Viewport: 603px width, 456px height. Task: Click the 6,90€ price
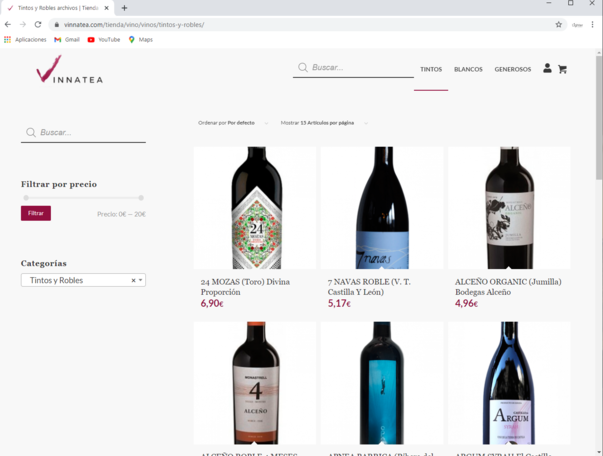point(212,303)
